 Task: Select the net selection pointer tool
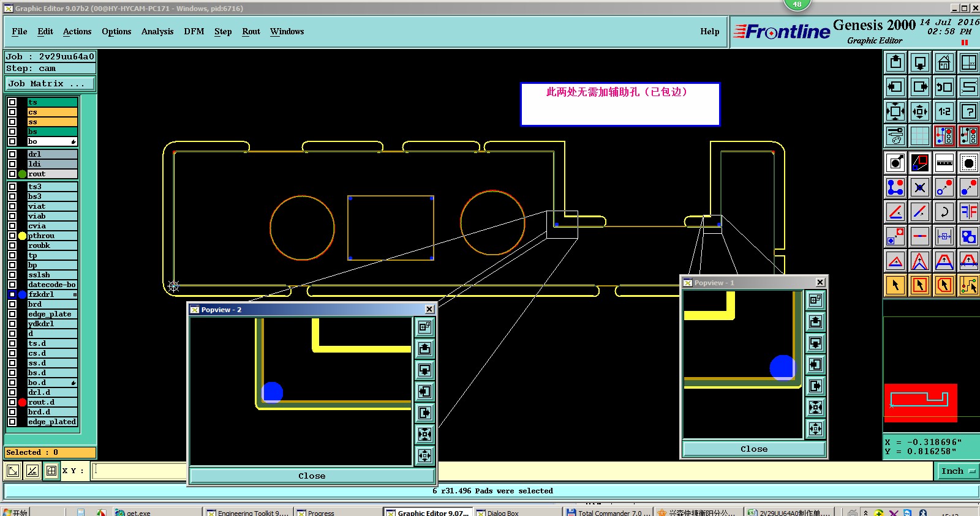click(969, 285)
